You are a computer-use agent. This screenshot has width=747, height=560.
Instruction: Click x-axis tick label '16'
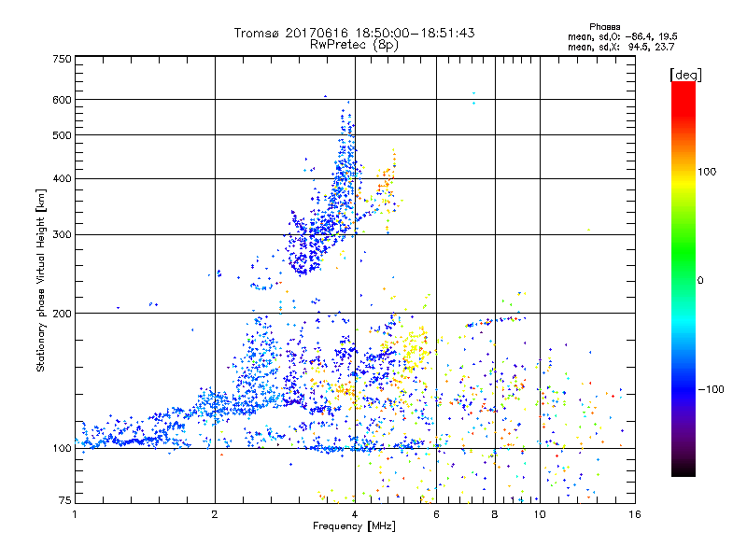click(635, 514)
